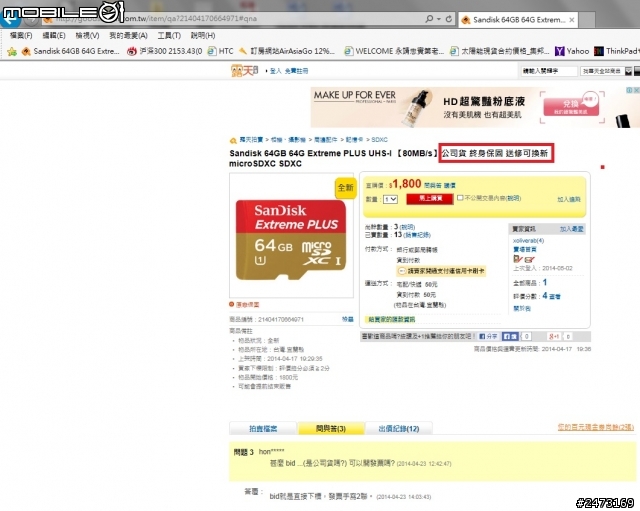The width and height of the screenshot is (640, 511).
Task: Click the search magnifier icon in address bar
Action: [x=429, y=19]
